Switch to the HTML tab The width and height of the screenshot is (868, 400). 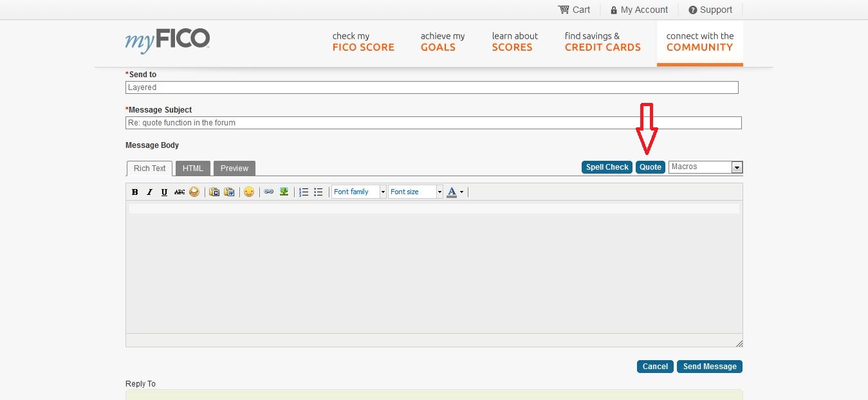[192, 168]
